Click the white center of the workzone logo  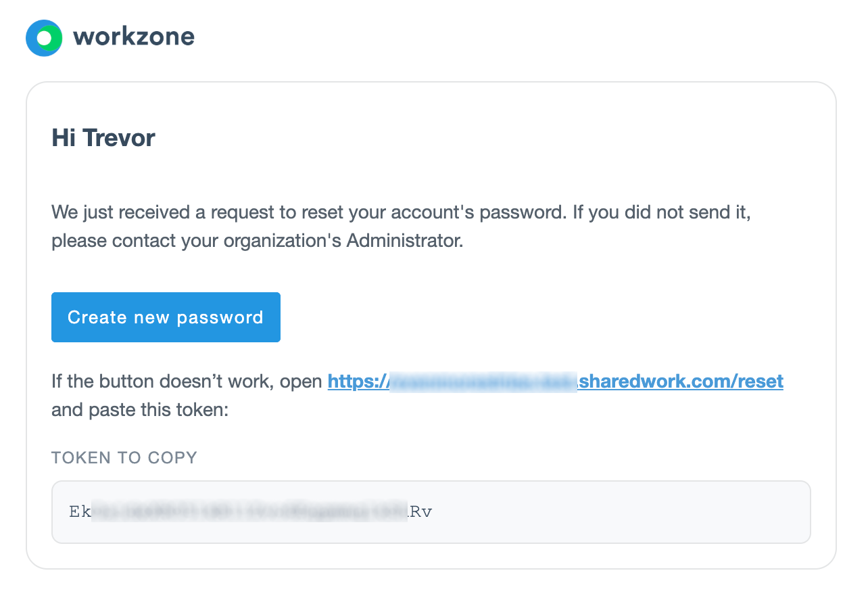click(x=45, y=38)
